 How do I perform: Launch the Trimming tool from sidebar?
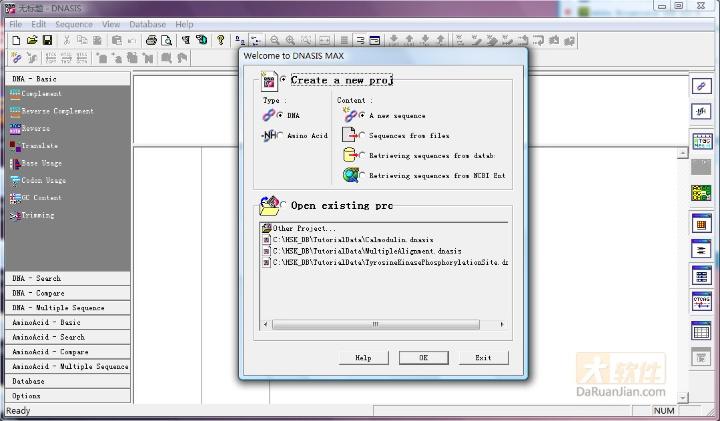pos(37,215)
